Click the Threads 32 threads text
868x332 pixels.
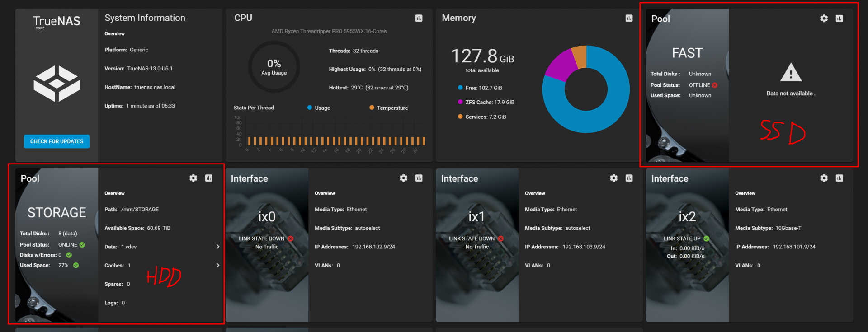coord(354,51)
